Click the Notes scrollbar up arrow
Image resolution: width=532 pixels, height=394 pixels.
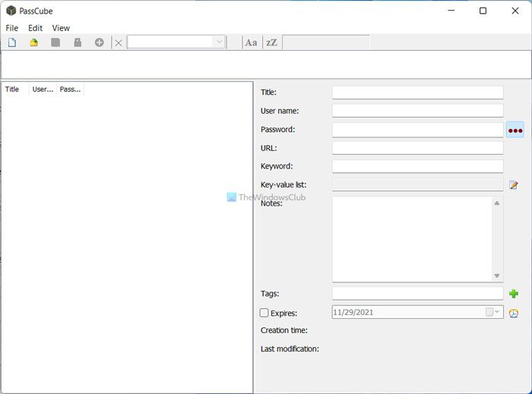497,203
